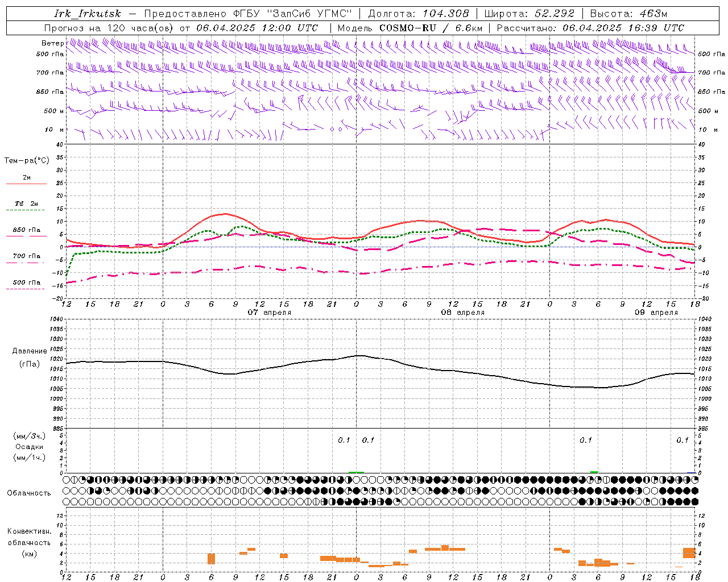Click the Облачность cloud cover label
The height and width of the screenshot is (582, 728).
click(x=29, y=493)
